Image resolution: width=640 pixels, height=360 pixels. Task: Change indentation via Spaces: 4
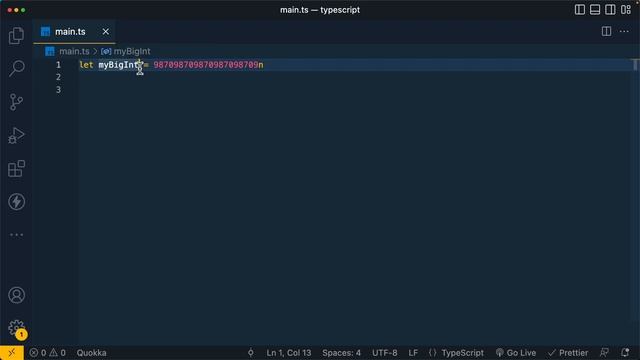[341, 353]
